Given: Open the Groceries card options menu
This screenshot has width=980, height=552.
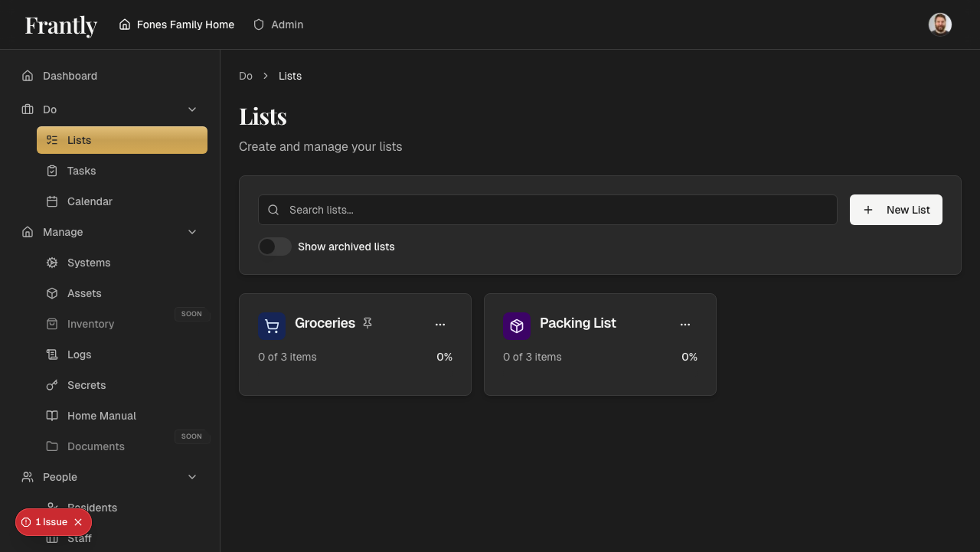Looking at the screenshot, I should pos(440,324).
